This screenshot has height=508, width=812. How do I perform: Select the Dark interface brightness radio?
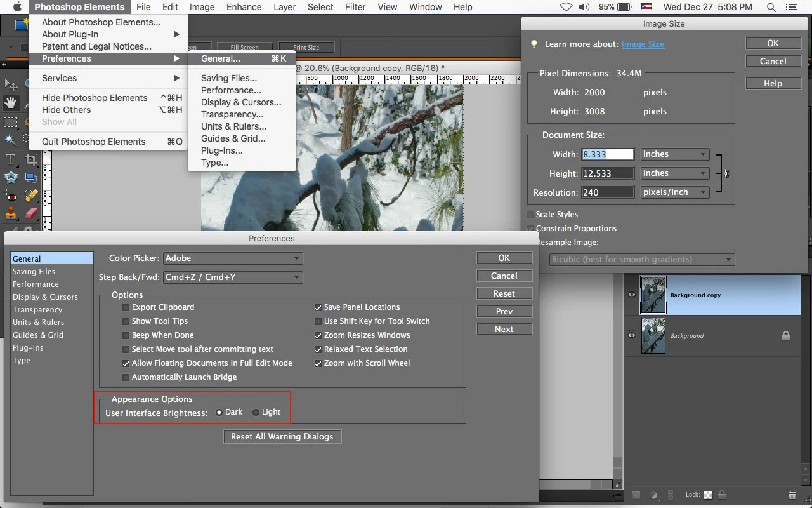[x=219, y=412]
